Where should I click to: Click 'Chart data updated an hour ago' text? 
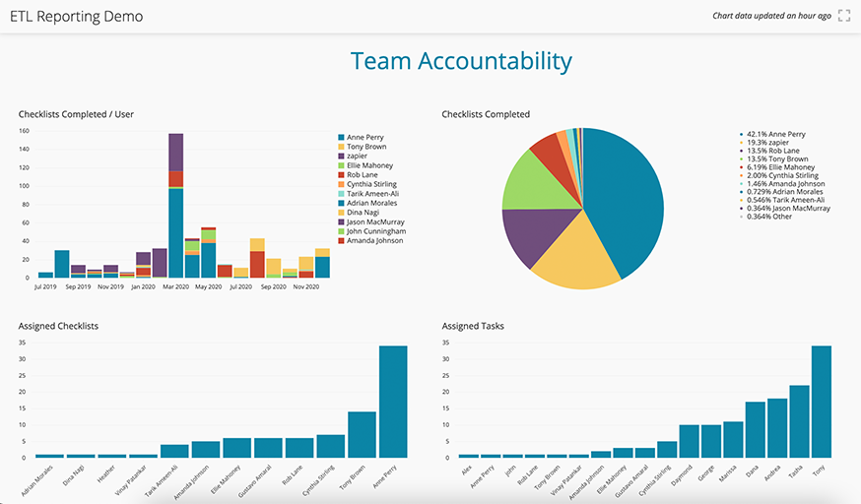click(x=771, y=17)
